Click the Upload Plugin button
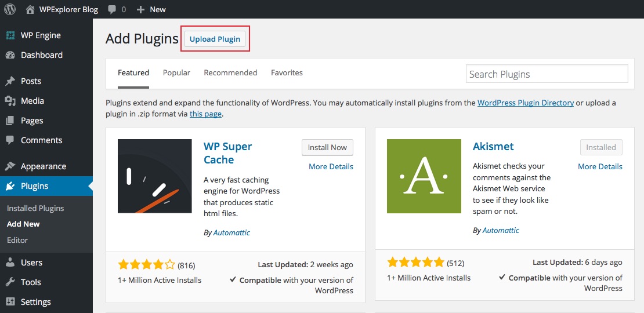644x313 pixels. [x=215, y=39]
